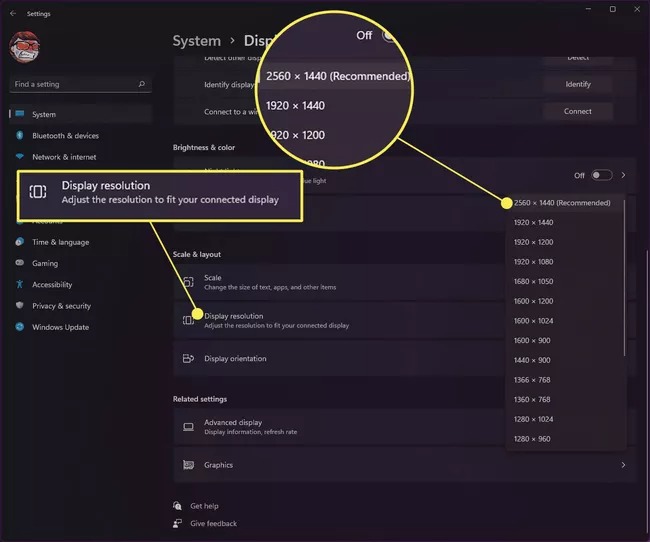
Task: Click the Display orientation icon
Action: (x=188, y=358)
